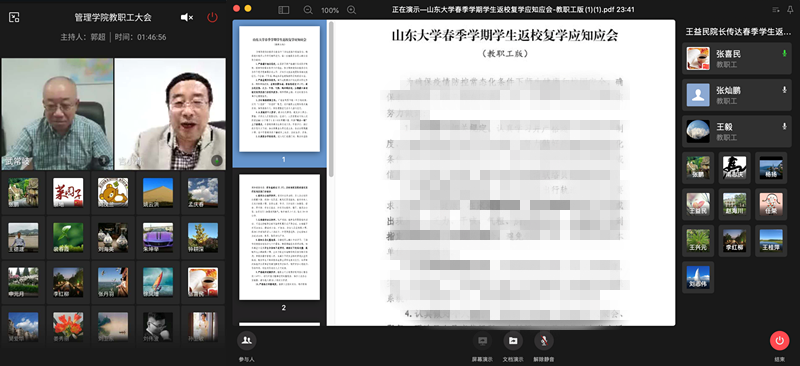Click 孟庆春's avatar tile

point(203,192)
